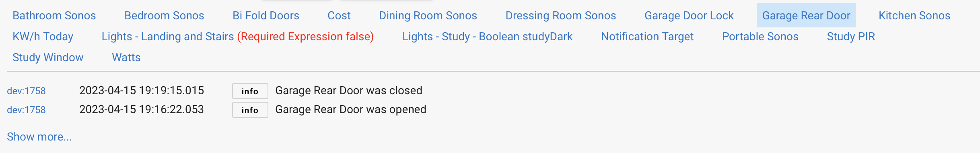Select the Watts device filter

click(126, 58)
